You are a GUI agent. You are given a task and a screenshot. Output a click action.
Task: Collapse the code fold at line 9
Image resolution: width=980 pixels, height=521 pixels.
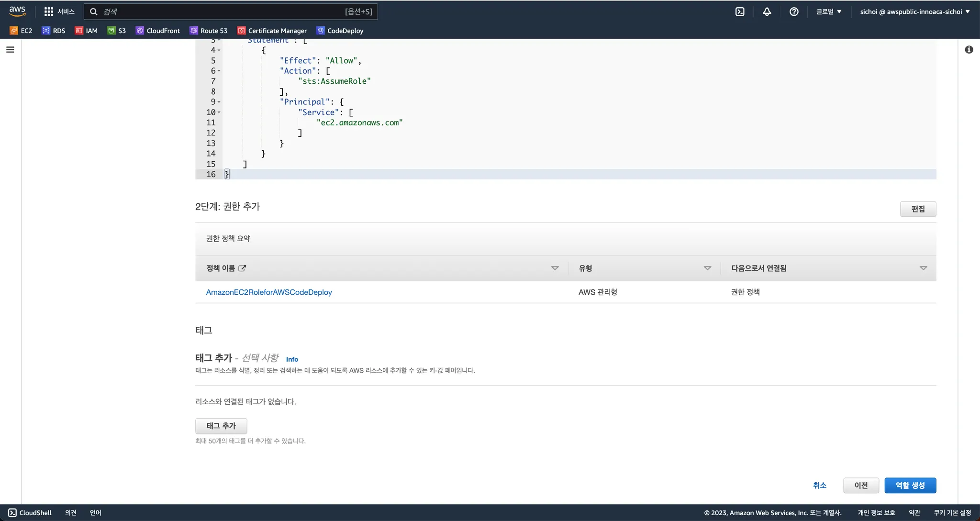(219, 102)
